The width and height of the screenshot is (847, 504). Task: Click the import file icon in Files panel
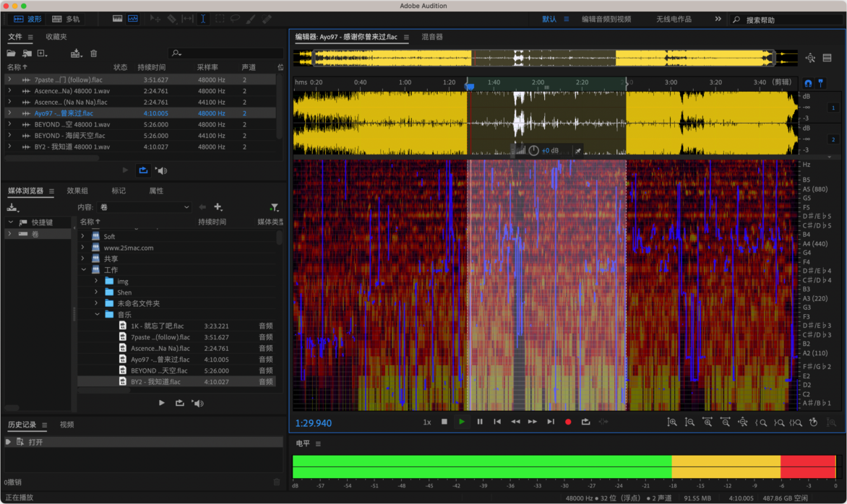pyautogui.click(x=27, y=53)
